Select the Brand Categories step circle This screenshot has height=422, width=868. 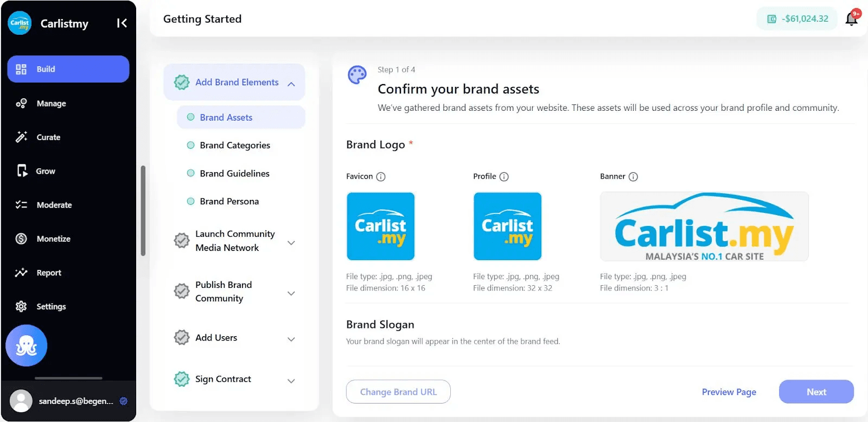[x=190, y=145]
